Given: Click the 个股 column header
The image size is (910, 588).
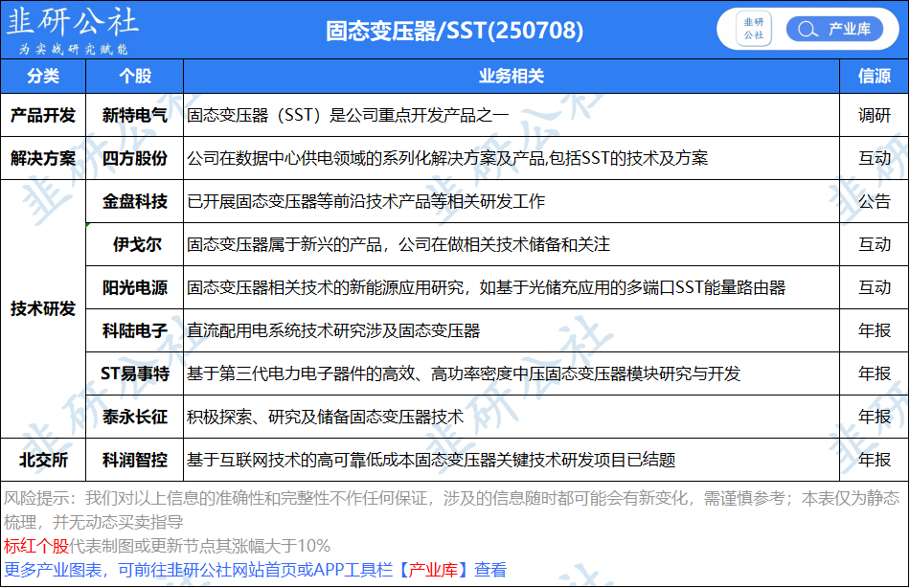Looking at the screenshot, I should pos(135,76).
